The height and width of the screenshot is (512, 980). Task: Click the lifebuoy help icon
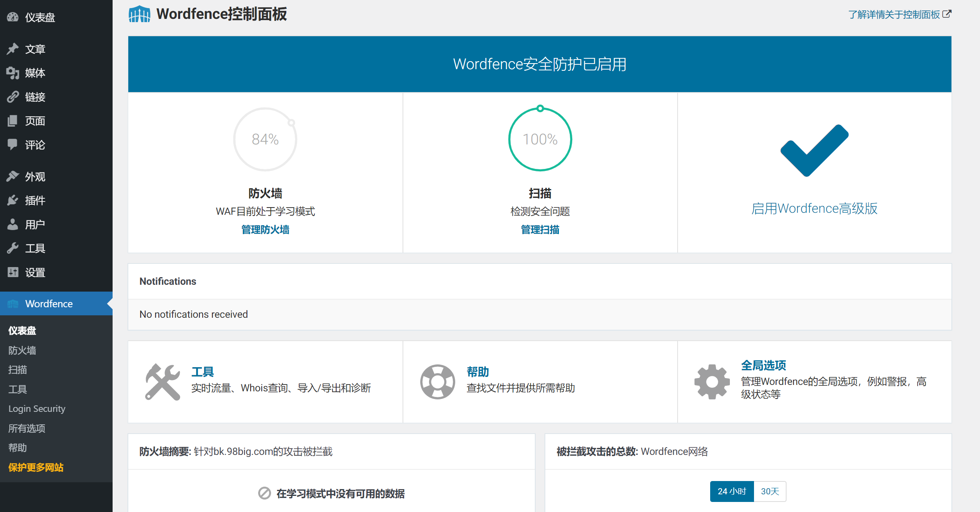point(437,382)
